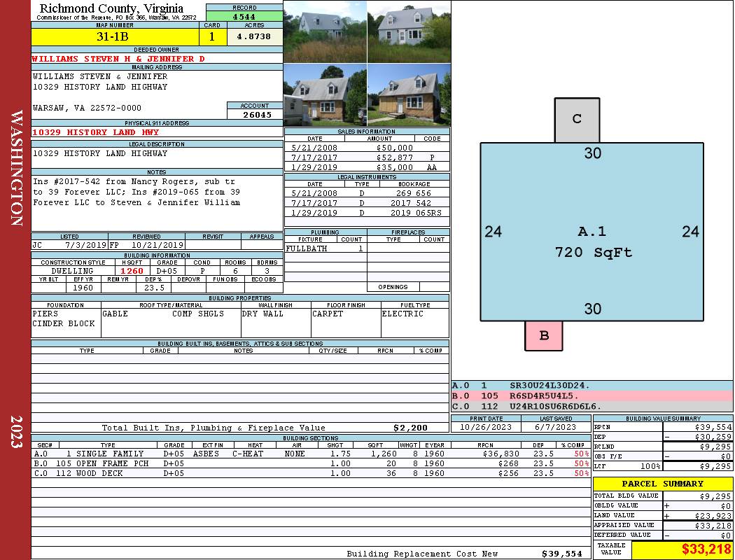The width and height of the screenshot is (735, 560).
Task: Click reviewed date 10/21/2019
Action: click(157, 245)
